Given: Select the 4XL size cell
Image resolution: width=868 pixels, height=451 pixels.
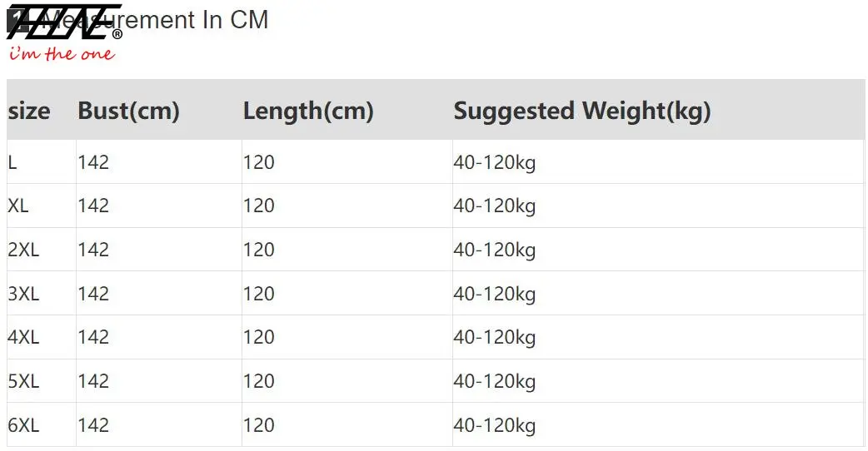Looking at the screenshot, I should tap(23, 337).
